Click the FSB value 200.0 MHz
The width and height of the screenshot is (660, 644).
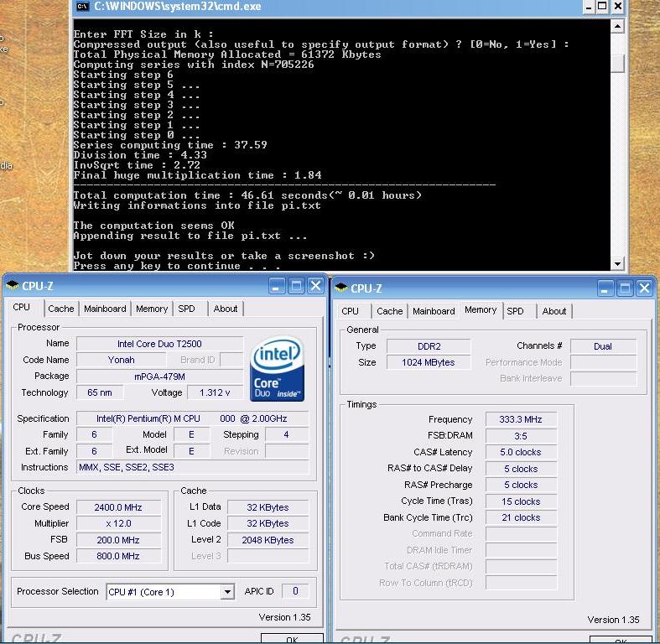tap(118, 540)
